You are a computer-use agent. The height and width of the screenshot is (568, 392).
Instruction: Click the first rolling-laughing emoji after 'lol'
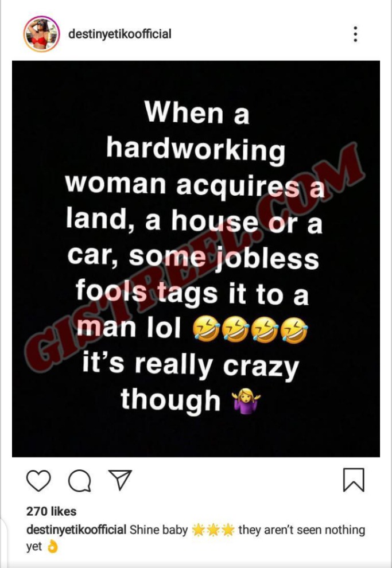pyautogui.click(x=206, y=330)
